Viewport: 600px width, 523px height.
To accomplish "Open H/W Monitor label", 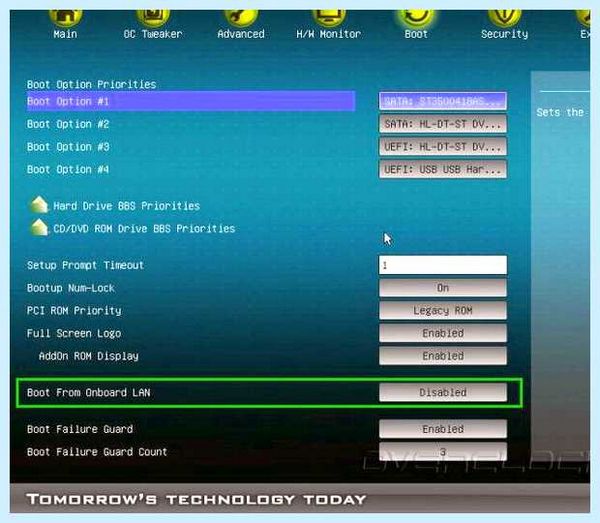I will pyautogui.click(x=329, y=34).
